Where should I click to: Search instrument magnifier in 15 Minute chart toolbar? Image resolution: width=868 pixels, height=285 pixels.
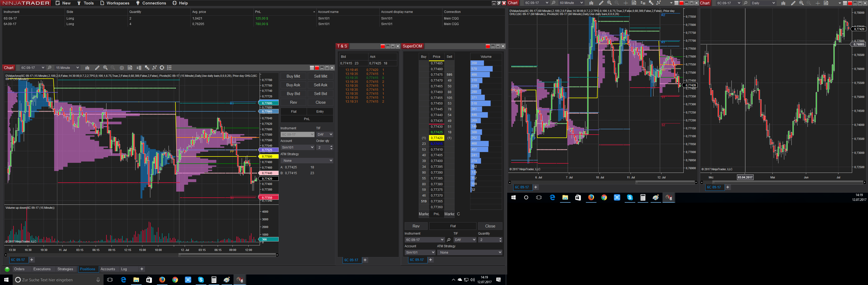coord(50,68)
